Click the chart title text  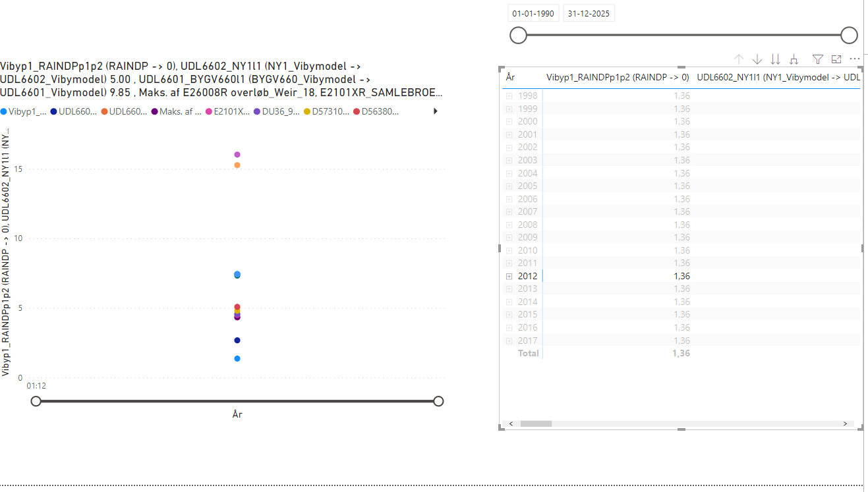pos(221,79)
